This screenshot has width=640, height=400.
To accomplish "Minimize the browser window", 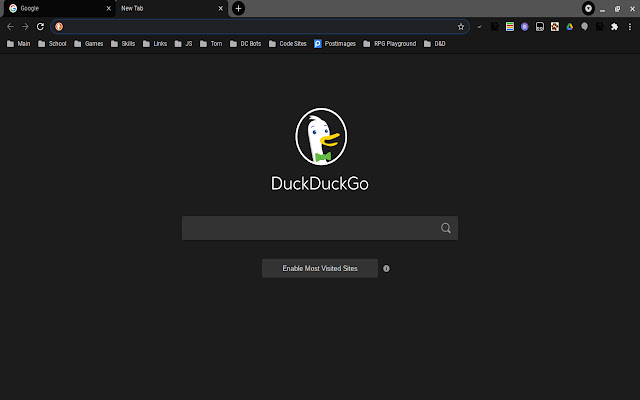I will [x=602, y=9].
